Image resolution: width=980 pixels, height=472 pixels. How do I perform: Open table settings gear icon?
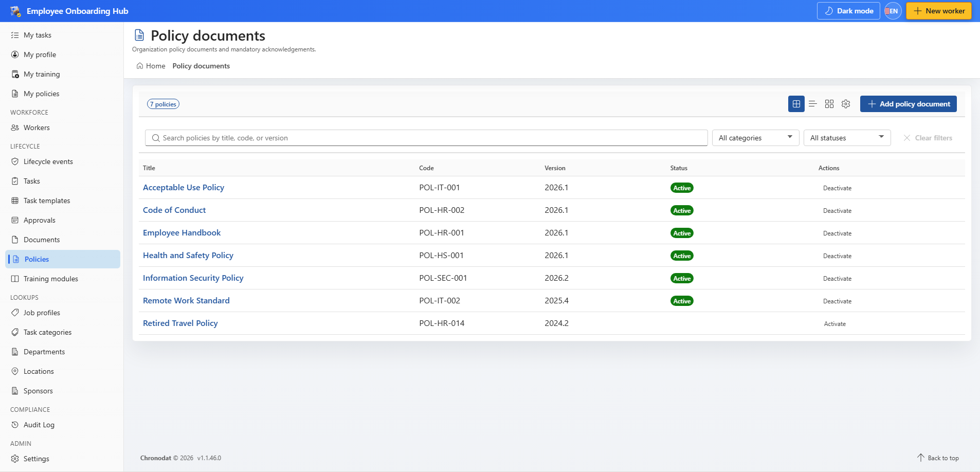pyautogui.click(x=846, y=104)
